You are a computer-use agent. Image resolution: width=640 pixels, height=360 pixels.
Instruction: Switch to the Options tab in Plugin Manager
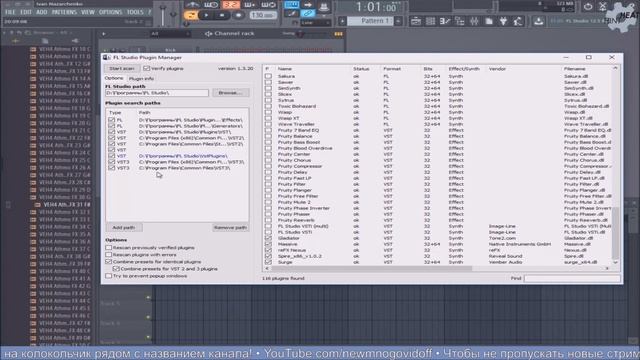coord(114,78)
